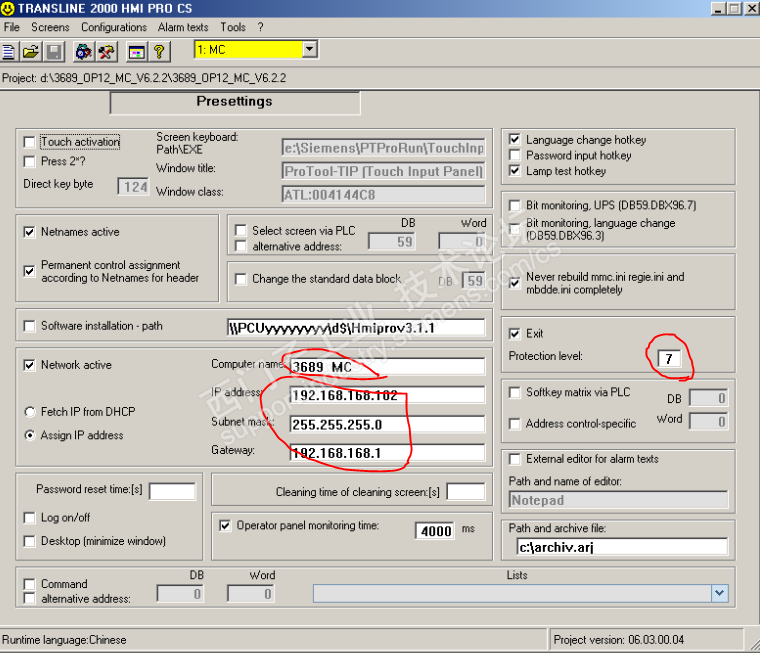The width and height of the screenshot is (760, 653).
Task: Uncheck Language change hotkey
Action: point(515,140)
